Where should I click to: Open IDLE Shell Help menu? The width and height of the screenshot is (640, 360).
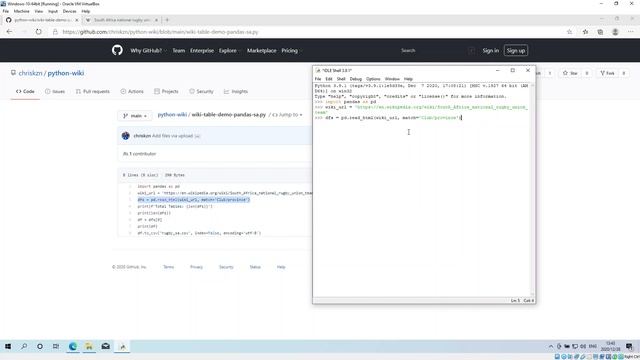pos(408,79)
